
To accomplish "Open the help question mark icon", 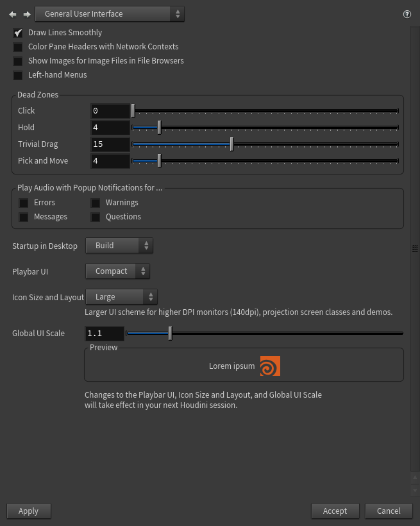I will pyautogui.click(x=407, y=14).
